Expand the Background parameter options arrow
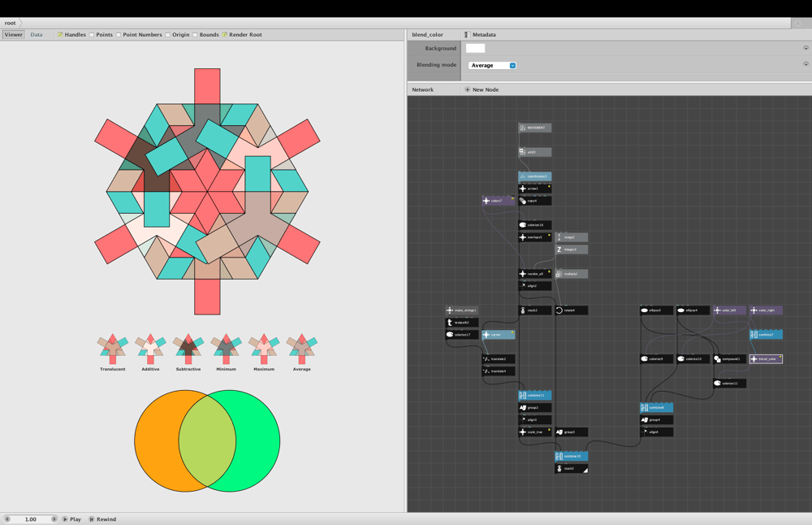Image resolution: width=812 pixels, height=525 pixels. point(806,48)
